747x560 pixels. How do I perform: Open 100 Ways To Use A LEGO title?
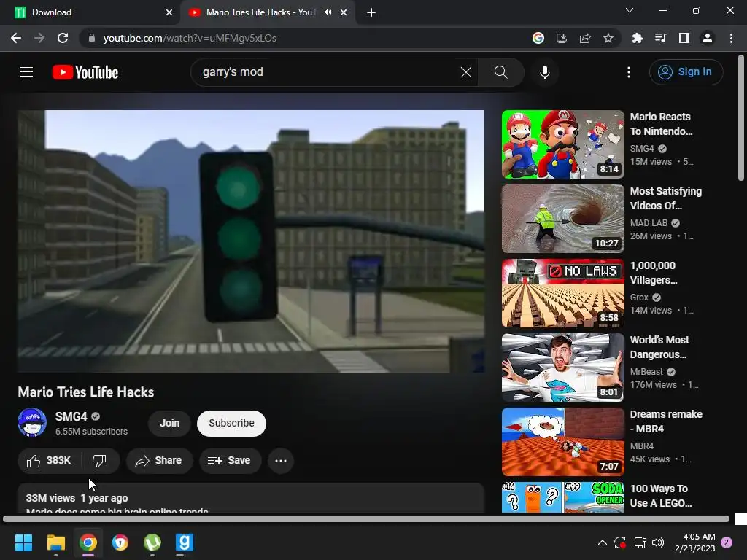tap(661, 496)
